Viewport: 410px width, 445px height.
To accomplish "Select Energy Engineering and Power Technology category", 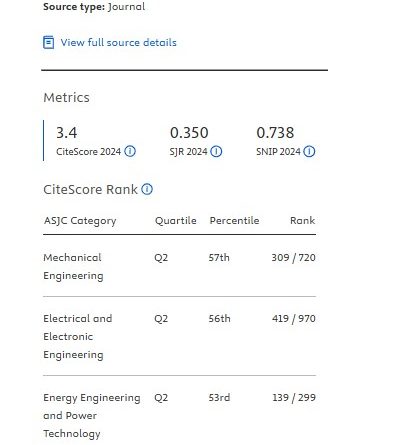I will click(92, 415).
